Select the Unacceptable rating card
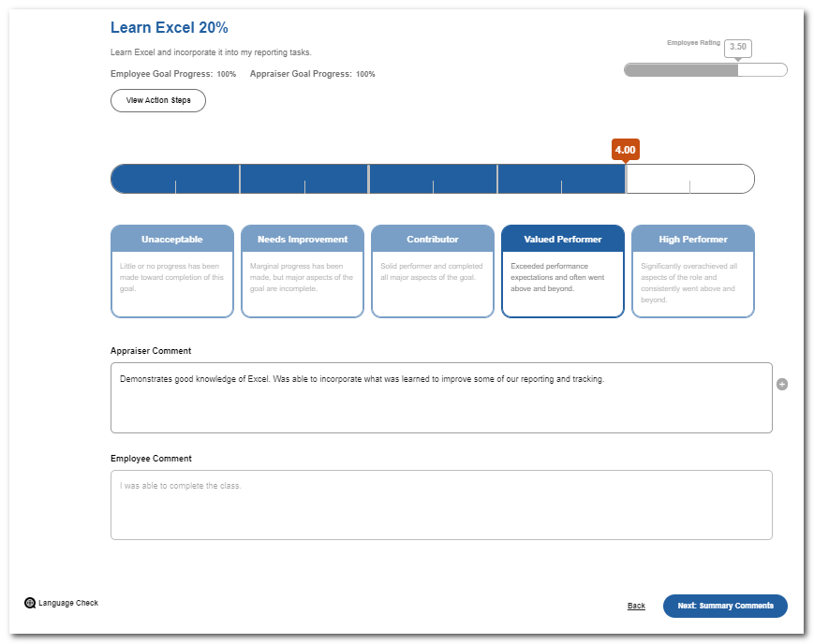Screen dimensions: 814x644 click(x=171, y=271)
